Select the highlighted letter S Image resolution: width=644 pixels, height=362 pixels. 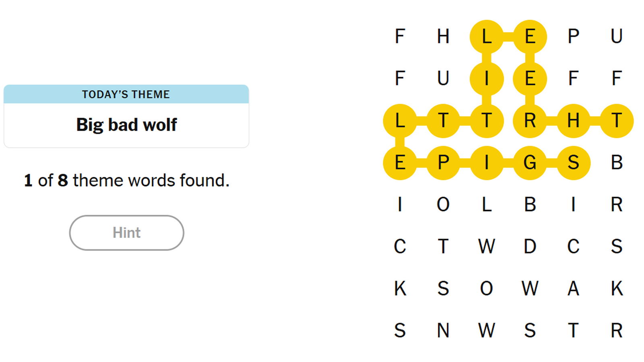click(573, 162)
